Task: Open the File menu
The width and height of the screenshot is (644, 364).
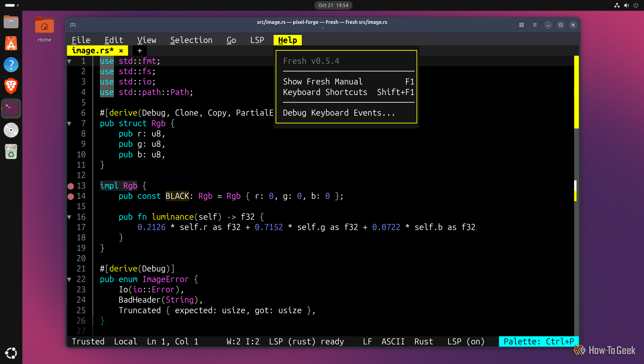Action: 81,40
